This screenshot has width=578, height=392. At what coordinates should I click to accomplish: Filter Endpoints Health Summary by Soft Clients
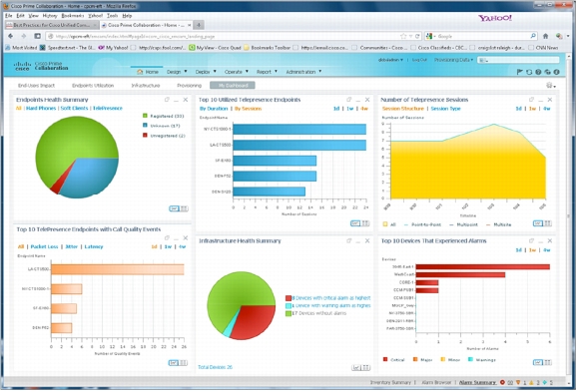point(74,109)
